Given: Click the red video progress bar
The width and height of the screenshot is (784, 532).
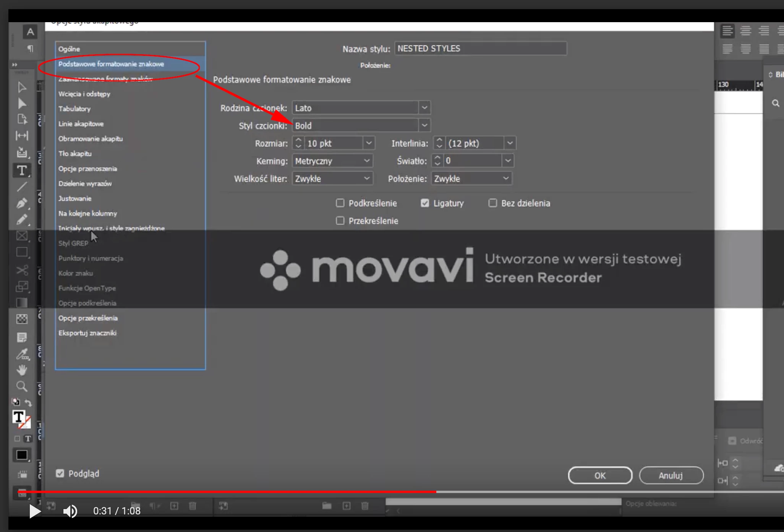Looking at the screenshot, I should click(x=229, y=492).
